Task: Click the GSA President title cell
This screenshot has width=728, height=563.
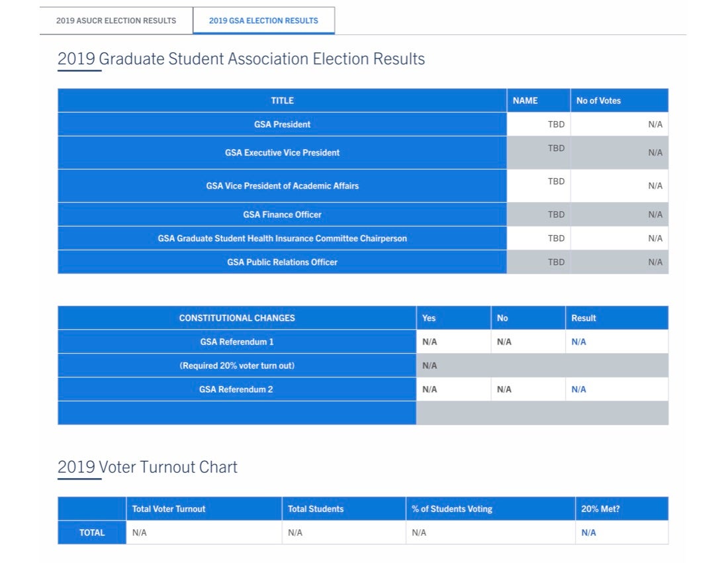Action: [282, 125]
